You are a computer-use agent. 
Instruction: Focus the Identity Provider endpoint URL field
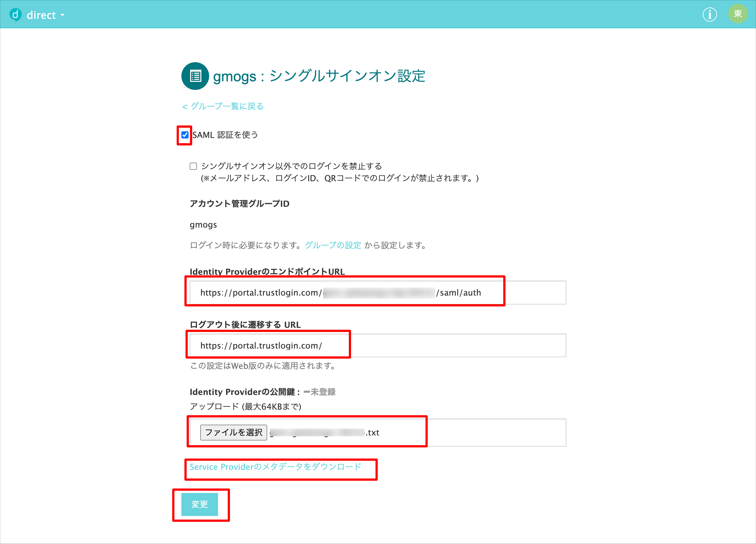(378, 293)
